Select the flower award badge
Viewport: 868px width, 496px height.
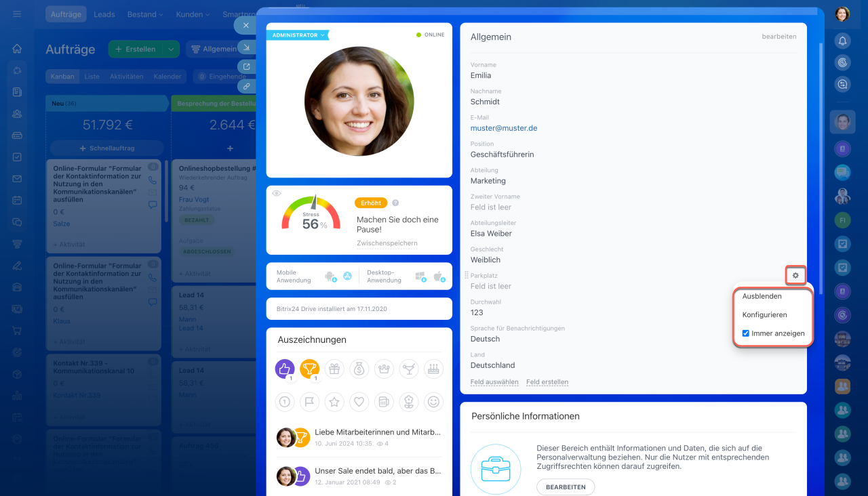click(x=409, y=402)
